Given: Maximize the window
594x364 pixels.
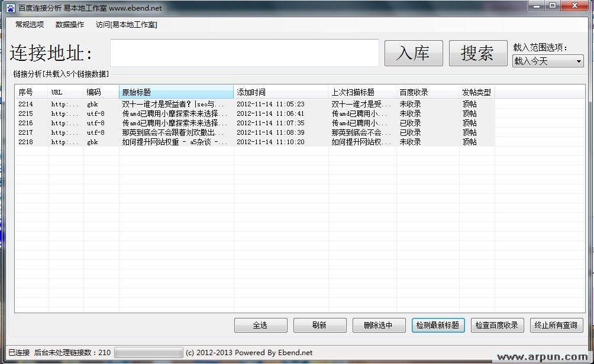Looking at the screenshot, I should (x=553, y=6).
